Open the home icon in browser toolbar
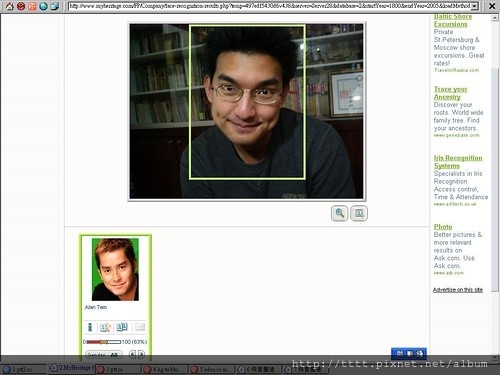This screenshot has height=375, width=500. pos(10,6)
